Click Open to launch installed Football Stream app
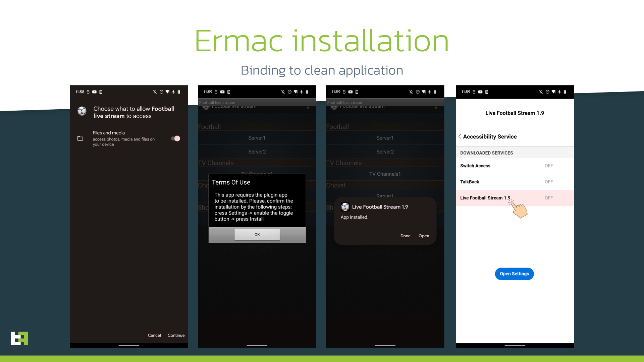Screen dimensions: 644x362 424,236
